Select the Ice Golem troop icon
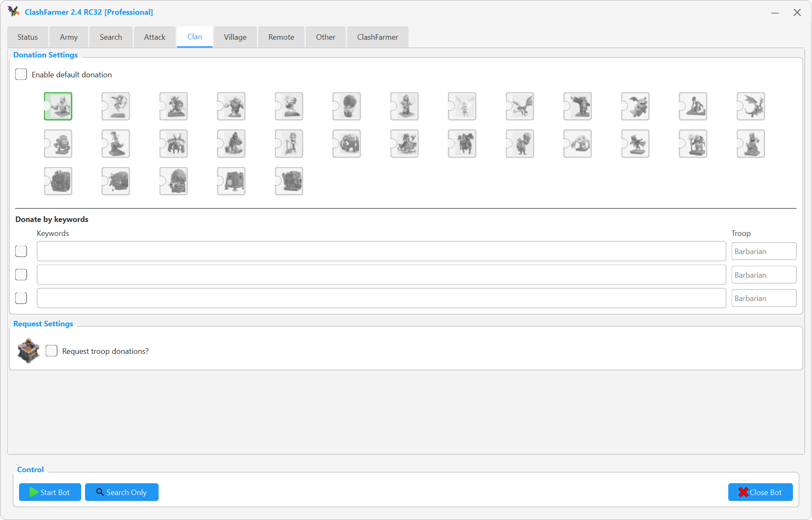This screenshot has width=812, height=520. pos(578,144)
